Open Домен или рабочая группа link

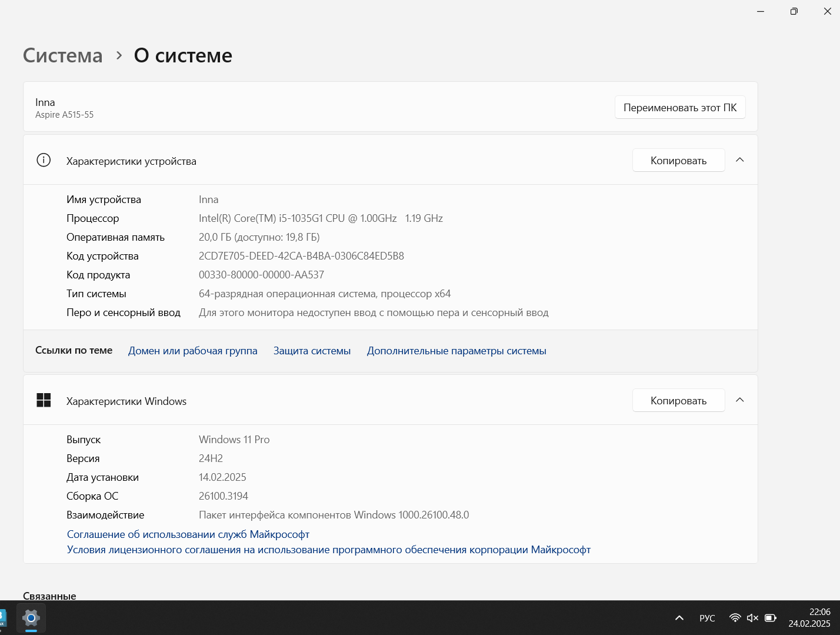[x=193, y=351]
